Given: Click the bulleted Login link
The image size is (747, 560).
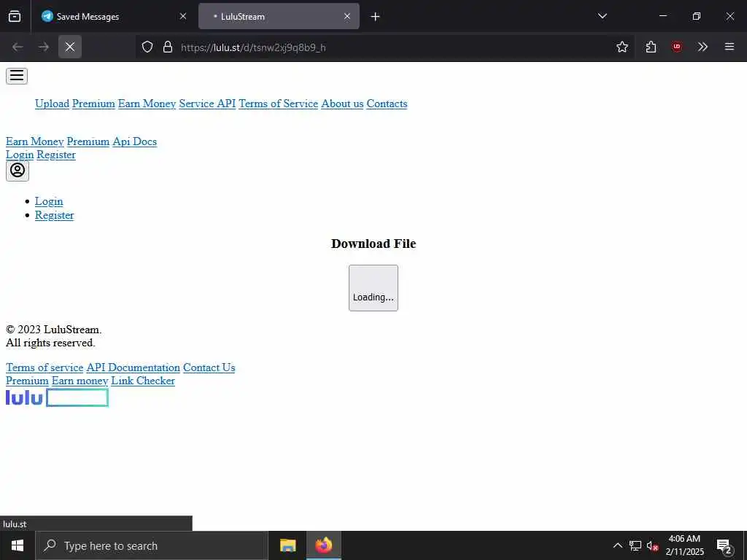Looking at the screenshot, I should (49, 201).
